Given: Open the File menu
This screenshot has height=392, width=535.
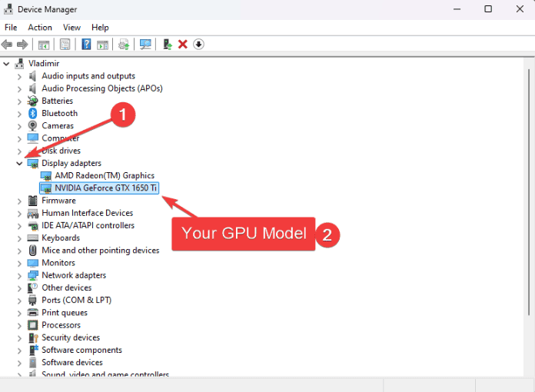Looking at the screenshot, I should [11, 28].
